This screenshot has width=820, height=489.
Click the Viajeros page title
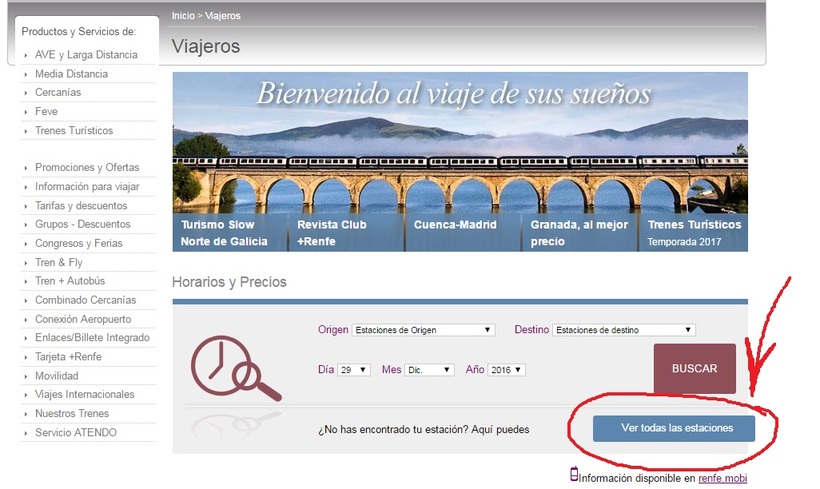pyautogui.click(x=206, y=47)
